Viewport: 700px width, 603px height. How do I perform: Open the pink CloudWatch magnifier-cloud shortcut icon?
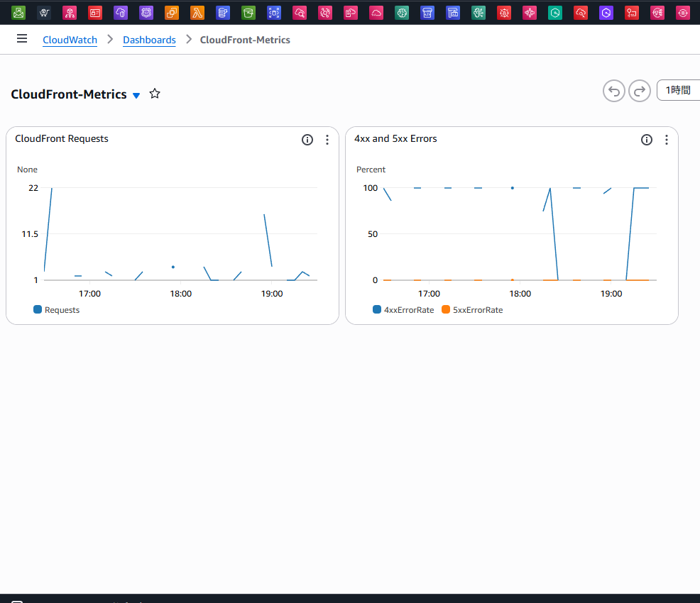click(x=300, y=13)
